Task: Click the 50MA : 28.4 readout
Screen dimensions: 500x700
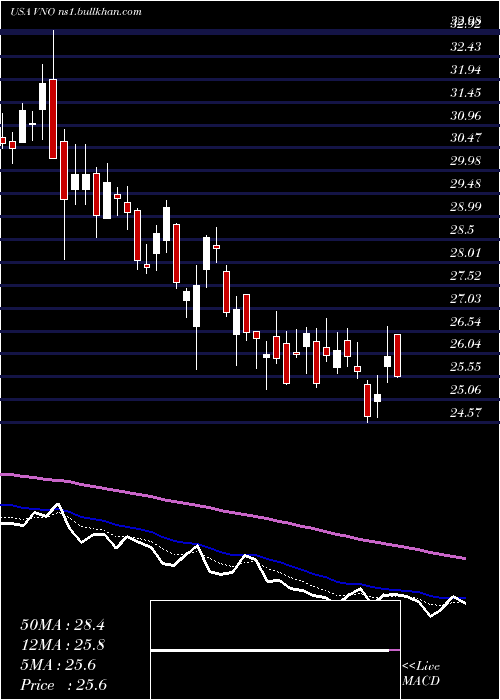Action: tap(62, 625)
